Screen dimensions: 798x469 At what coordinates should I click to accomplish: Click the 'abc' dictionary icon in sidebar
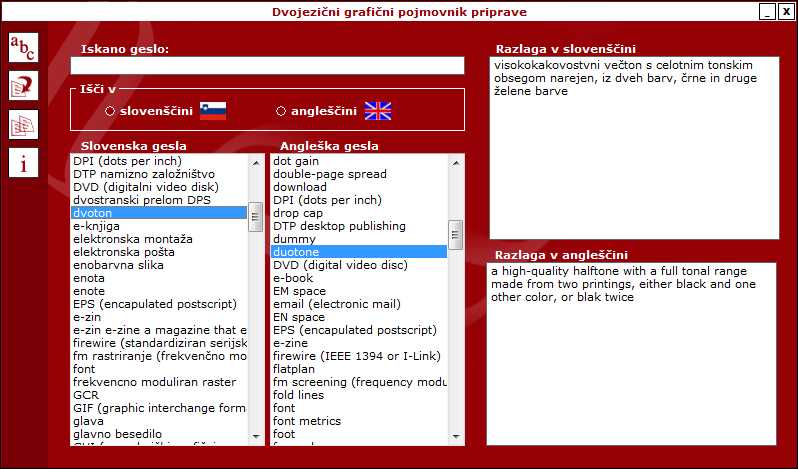(x=23, y=47)
